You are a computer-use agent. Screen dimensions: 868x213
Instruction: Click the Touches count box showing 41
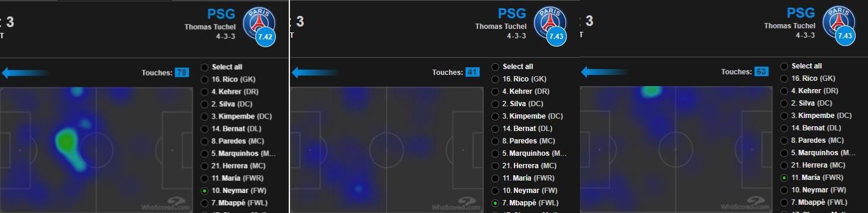click(x=472, y=73)
